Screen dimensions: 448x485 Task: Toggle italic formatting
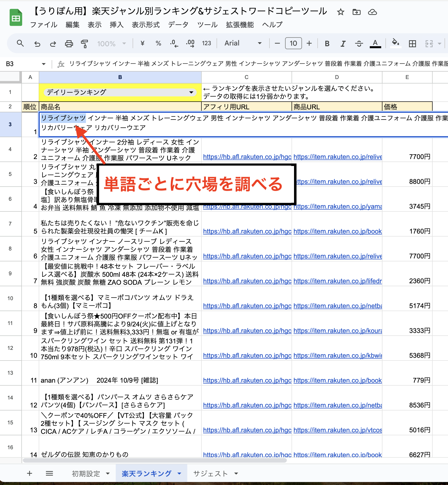click(x=343, y=44)
